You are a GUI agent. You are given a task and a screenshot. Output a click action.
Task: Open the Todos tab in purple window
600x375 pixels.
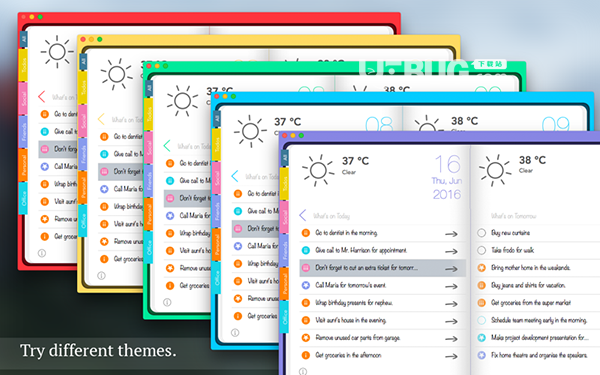click(x=284, y=184)
